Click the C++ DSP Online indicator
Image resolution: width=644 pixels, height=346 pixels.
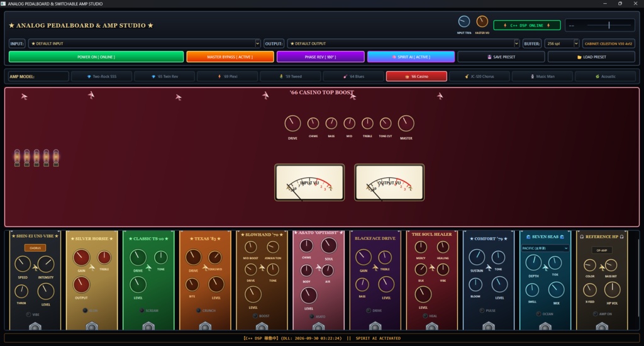tap(527, 25)
